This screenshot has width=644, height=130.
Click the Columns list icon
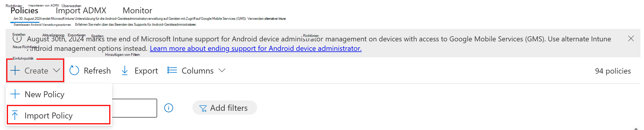click(172, 70)
